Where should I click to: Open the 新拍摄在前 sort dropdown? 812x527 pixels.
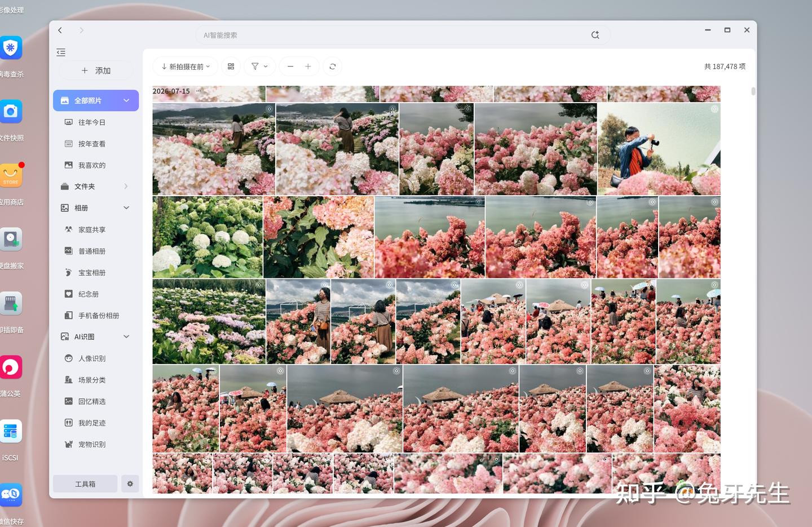[186, 67]
